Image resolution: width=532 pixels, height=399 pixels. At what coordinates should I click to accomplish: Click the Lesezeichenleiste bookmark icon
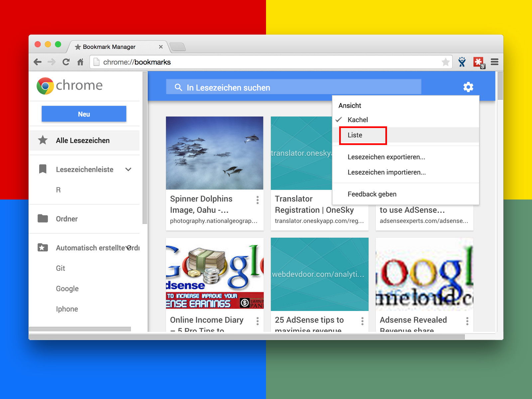coord(43,169)
